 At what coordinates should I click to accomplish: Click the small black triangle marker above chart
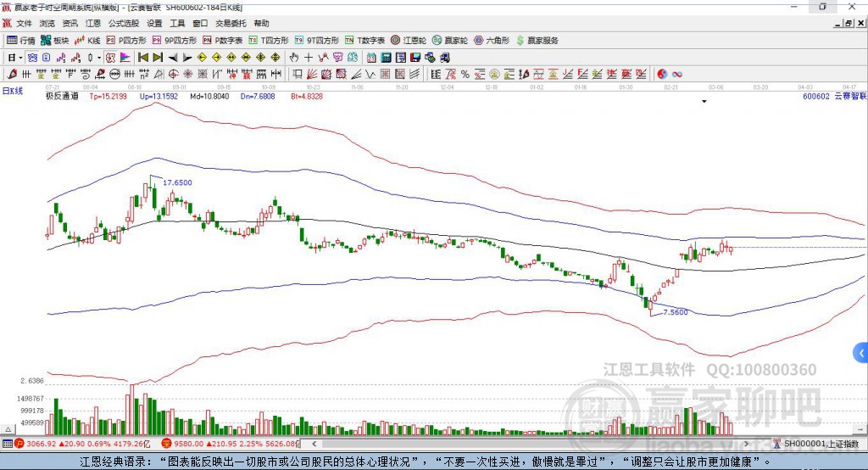pyautogui.click(x=704, y=102)
